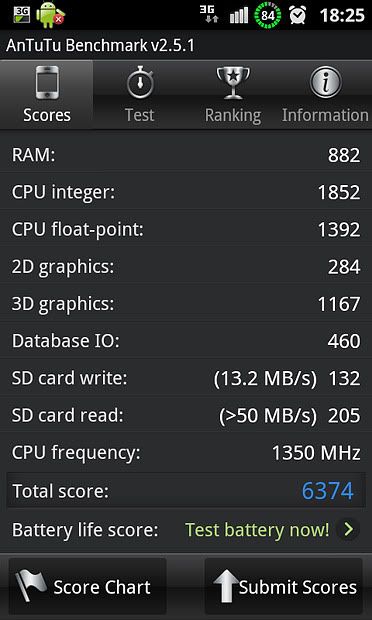Viewport: 372px width, 620px height.
Task: Tap the 3G data arrows icon
Action: 209,14
